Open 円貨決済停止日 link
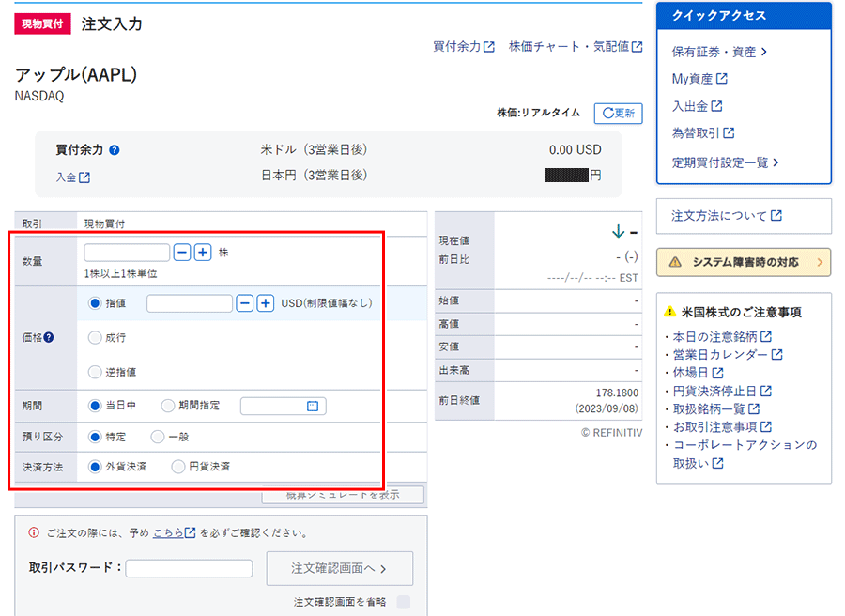The width and height of the screenshot is (845, 616). coord(722,391)
